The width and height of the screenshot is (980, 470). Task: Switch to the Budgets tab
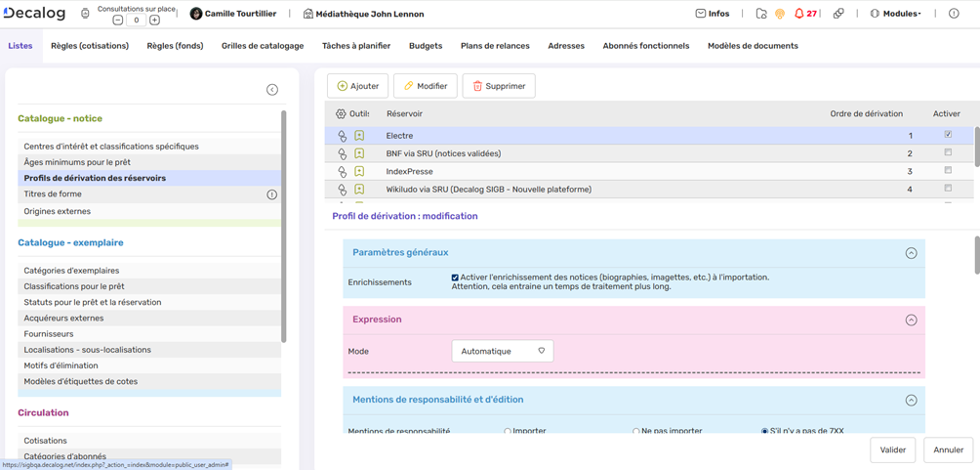[x=426, y=46]
